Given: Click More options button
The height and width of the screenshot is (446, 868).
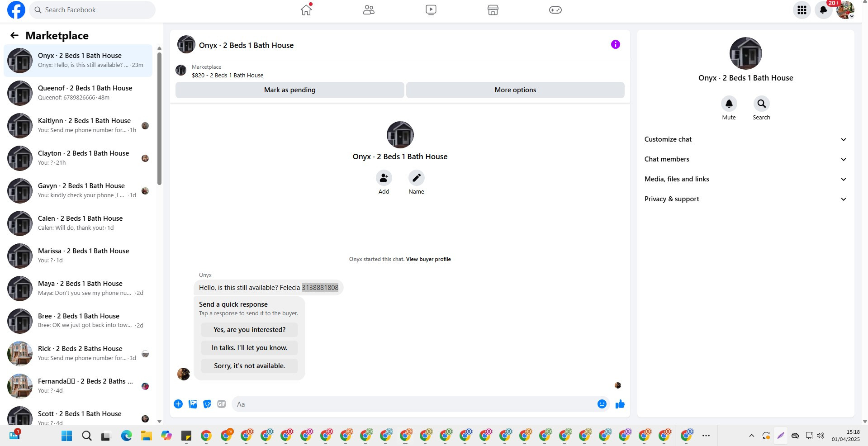Looking at the screenshot, I should coord(515,90).
